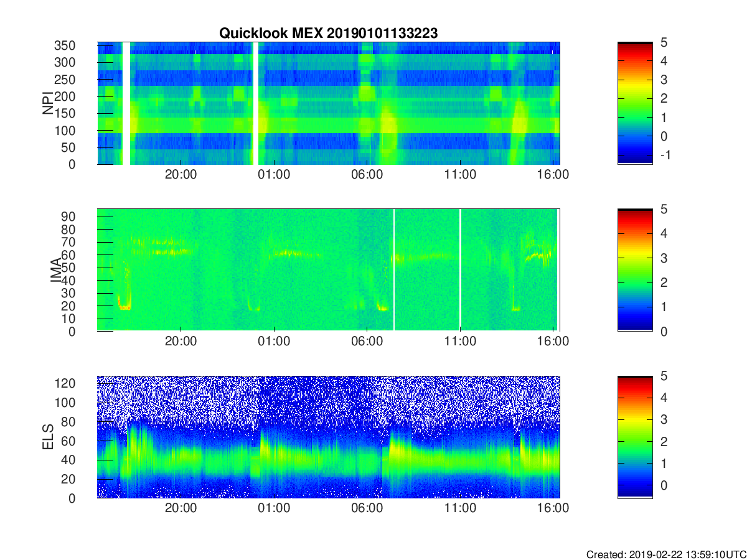
Task: Click the 06:00 tick under the IMA plot
Action: 367,341
